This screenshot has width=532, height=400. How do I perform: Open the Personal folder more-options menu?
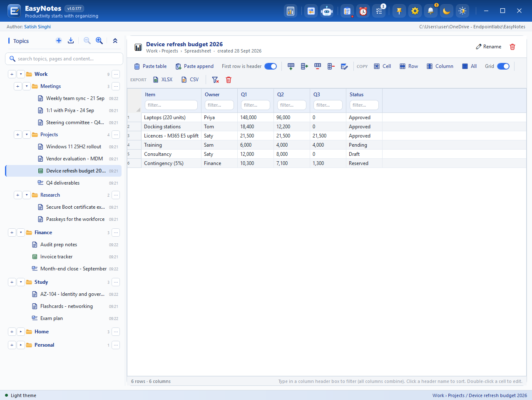coord(116,345)
